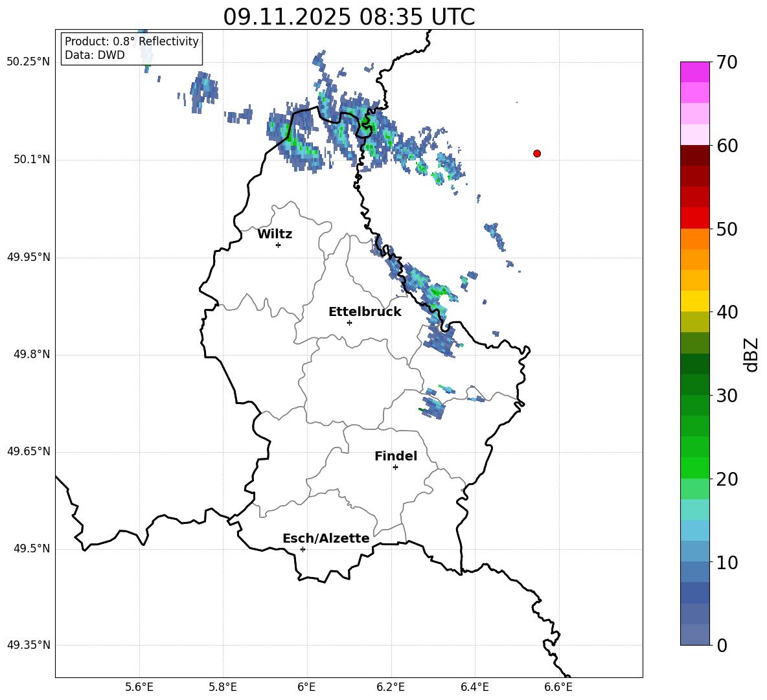Click the 60 tick on the colorbar

click(x=726, y=146)
